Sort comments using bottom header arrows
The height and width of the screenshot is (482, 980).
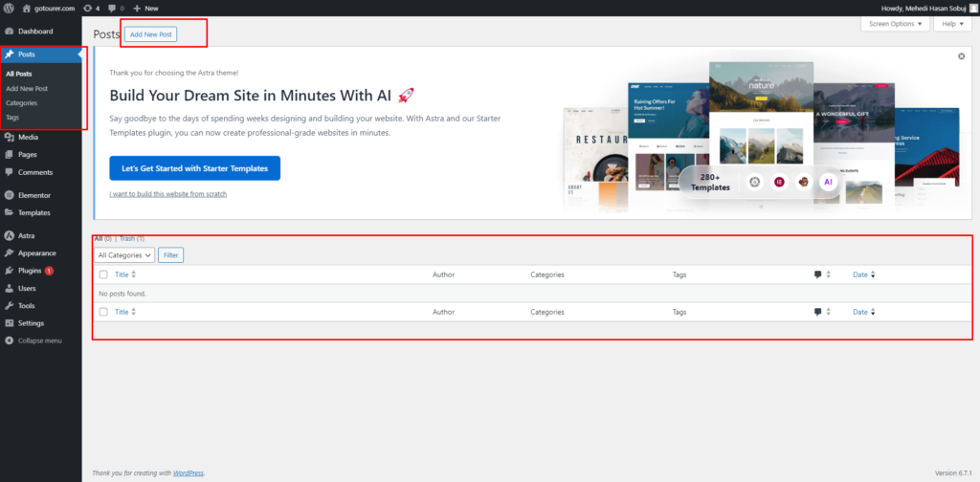(828, 312)
